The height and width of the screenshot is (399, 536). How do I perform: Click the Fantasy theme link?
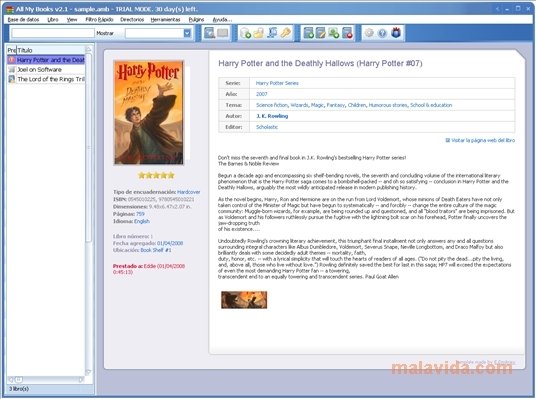[x=336, y=105]
